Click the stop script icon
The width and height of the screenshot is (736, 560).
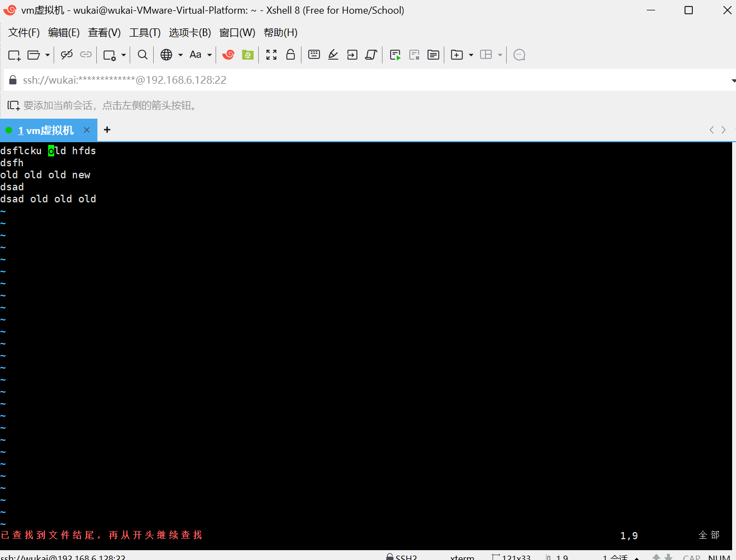click(414, 55)
